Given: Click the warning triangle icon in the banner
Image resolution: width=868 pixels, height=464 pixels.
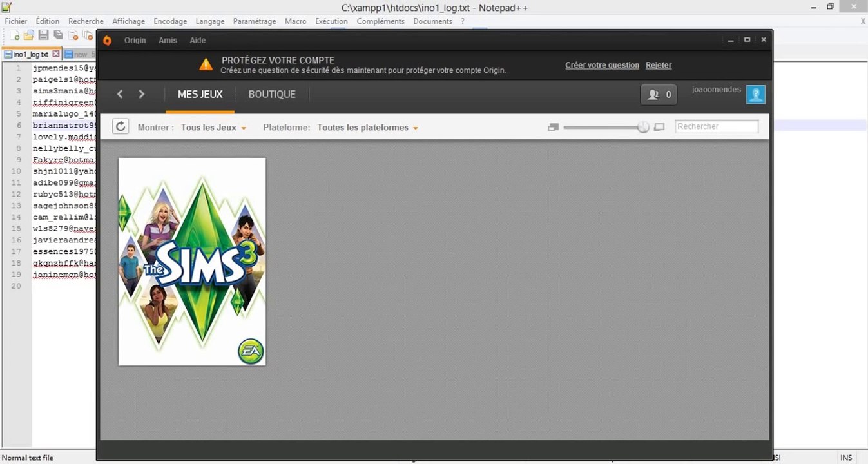Looking at the screenshot, I should pyautogui.click(x=206, y=64).
